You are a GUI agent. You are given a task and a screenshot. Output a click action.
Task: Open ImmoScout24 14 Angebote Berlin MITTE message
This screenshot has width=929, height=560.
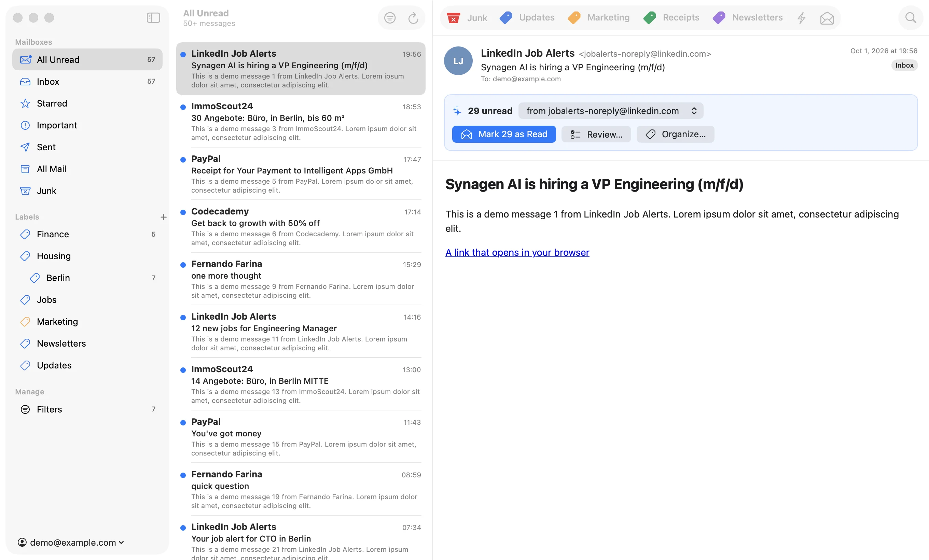pyautogui.click(x=301, y=384)
